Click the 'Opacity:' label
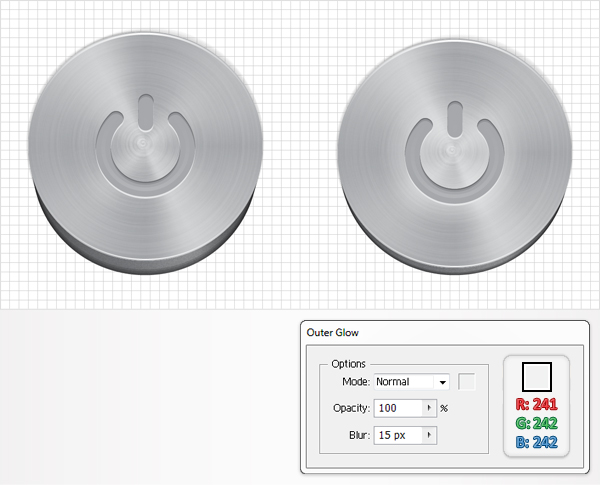 point(351,408)
